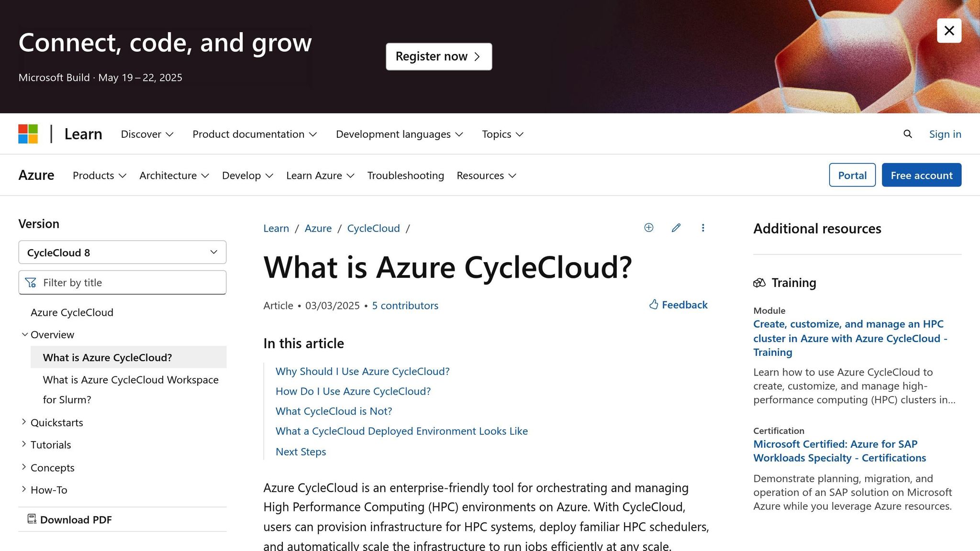This screenshot has height=551, width=980.
Task: Open the Azure Products dropdown
Action: 100,176
